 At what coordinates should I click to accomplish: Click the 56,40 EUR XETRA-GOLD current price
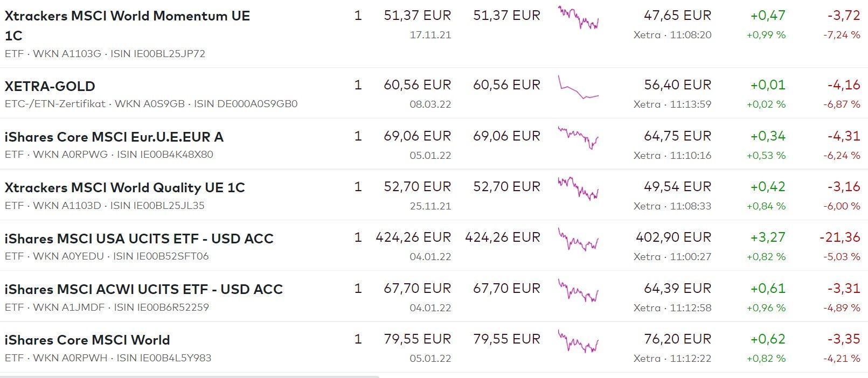(677, 85)
